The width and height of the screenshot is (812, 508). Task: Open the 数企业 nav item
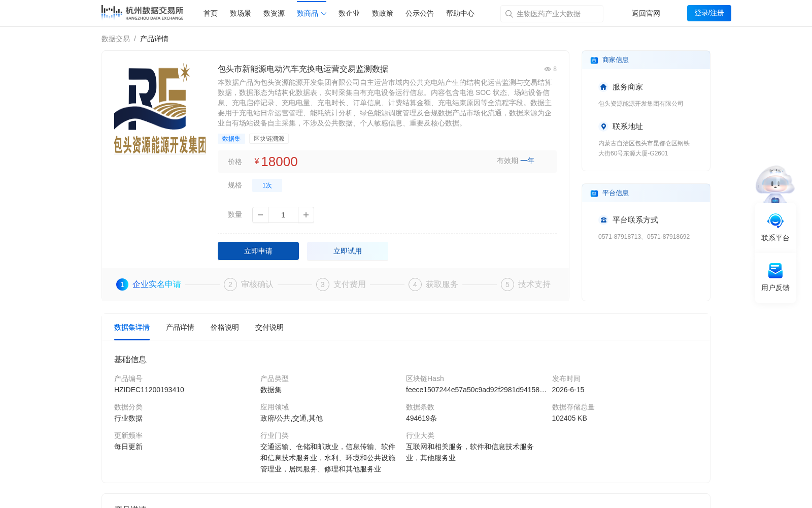[x=349, y=14]
